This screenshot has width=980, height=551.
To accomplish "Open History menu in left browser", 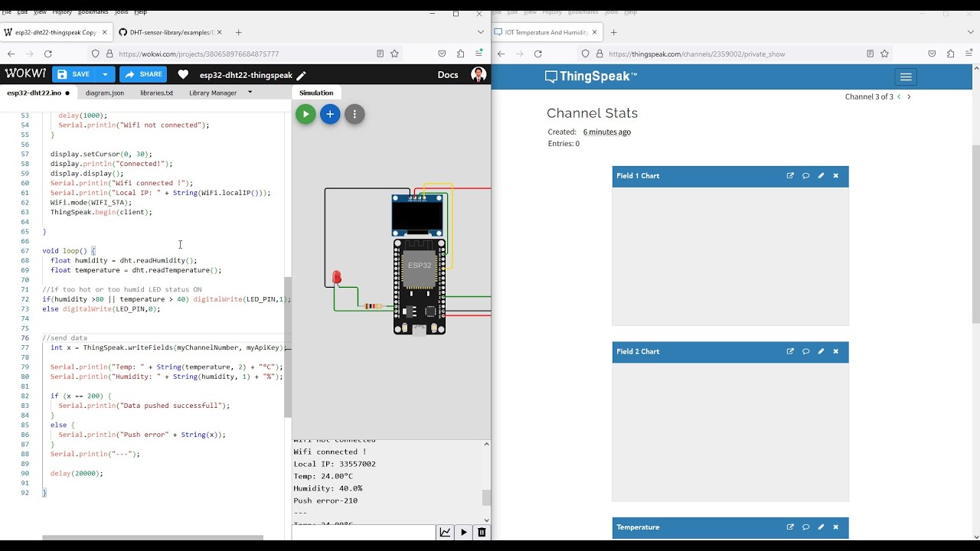I will click(62, 12).
